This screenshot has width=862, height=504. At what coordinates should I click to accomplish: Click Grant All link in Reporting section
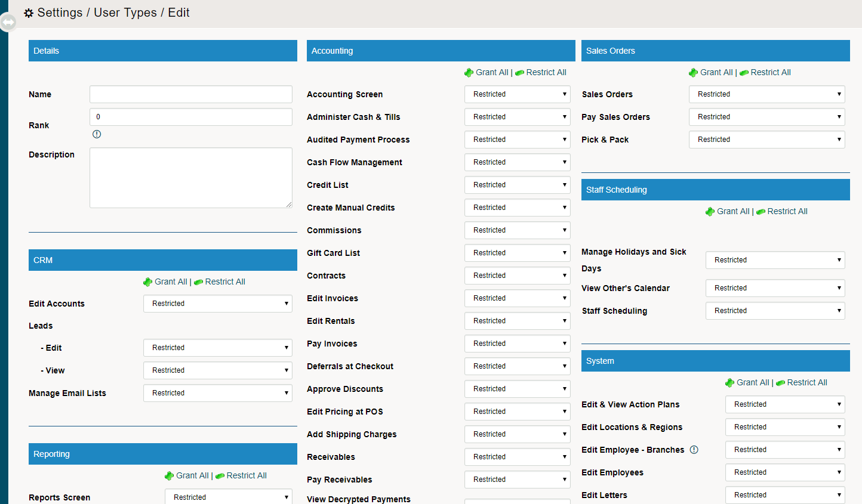192,475
